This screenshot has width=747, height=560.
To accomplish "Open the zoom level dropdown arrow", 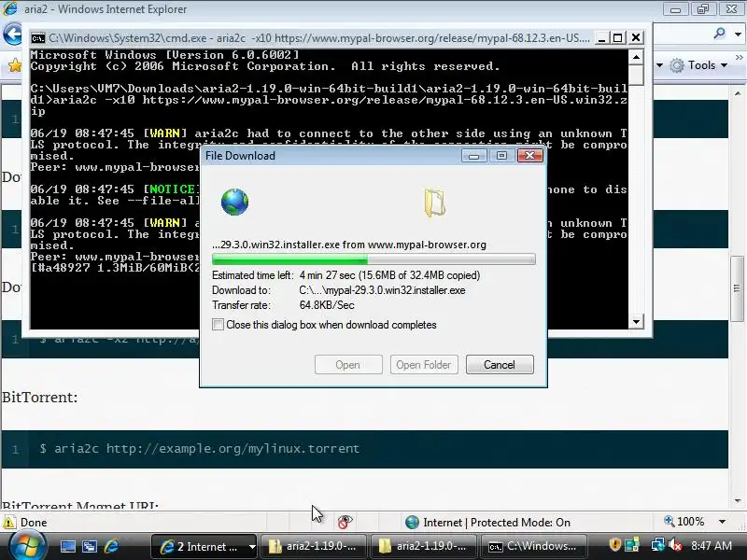I will [x=722, y=522].
